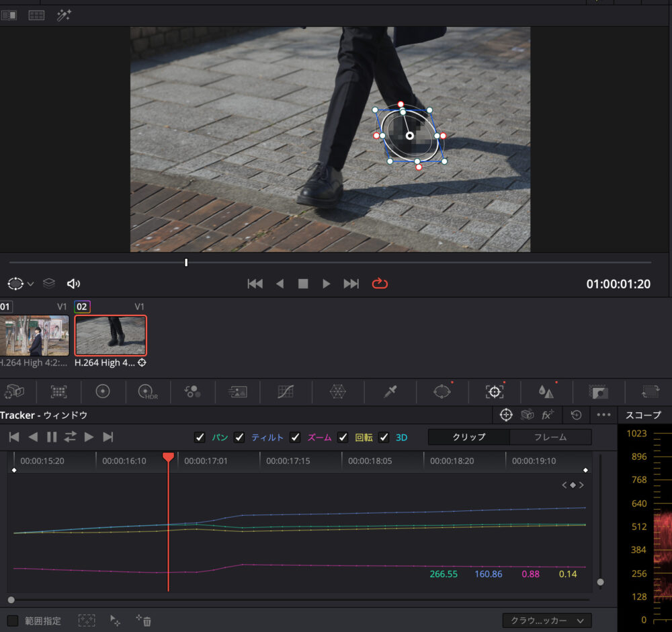Switch to the フレーム tab
This screenshot has height=632, width=672.
pos(550,437)
